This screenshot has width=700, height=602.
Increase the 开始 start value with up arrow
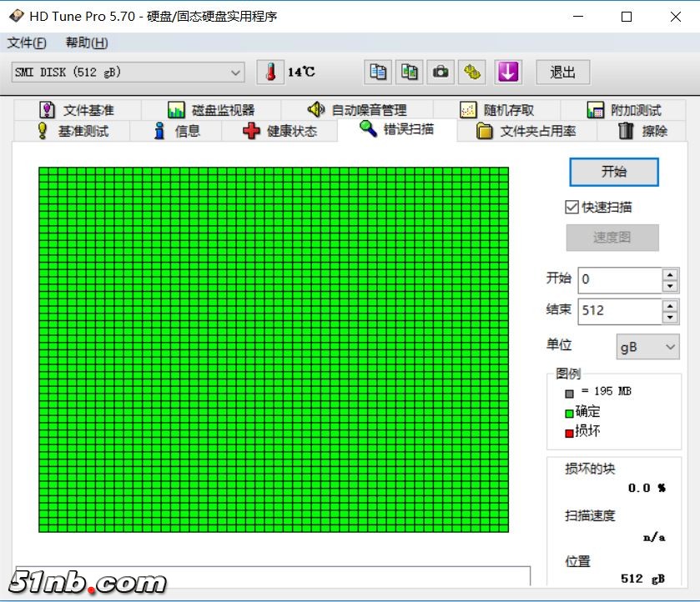point(670,273)
